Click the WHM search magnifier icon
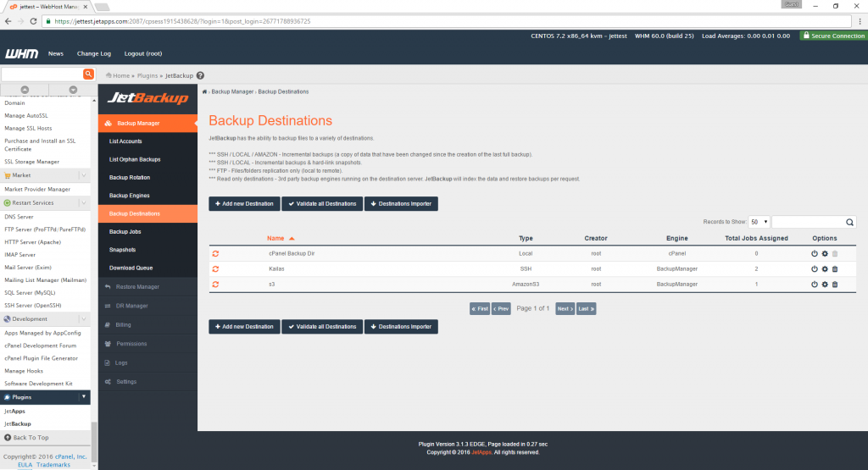The height and width of the screenshot is (470, 868). (x=88, y=74)
